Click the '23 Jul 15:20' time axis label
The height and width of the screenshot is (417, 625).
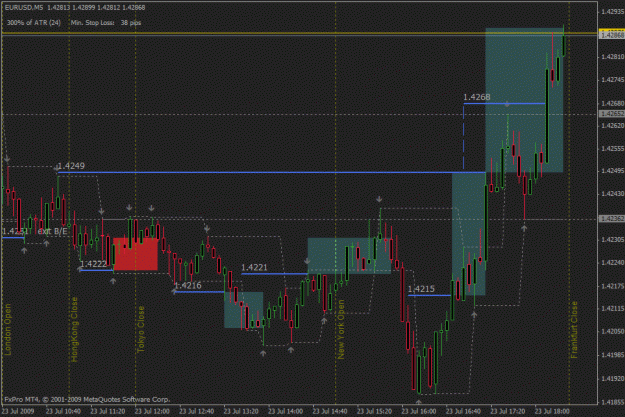click(374, 411)
